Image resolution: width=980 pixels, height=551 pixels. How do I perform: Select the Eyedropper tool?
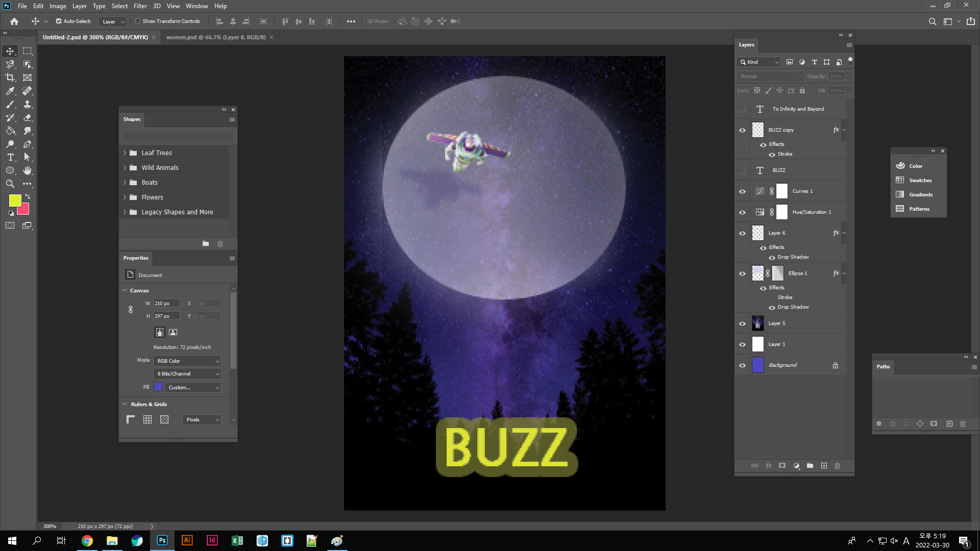coord(10,91)
